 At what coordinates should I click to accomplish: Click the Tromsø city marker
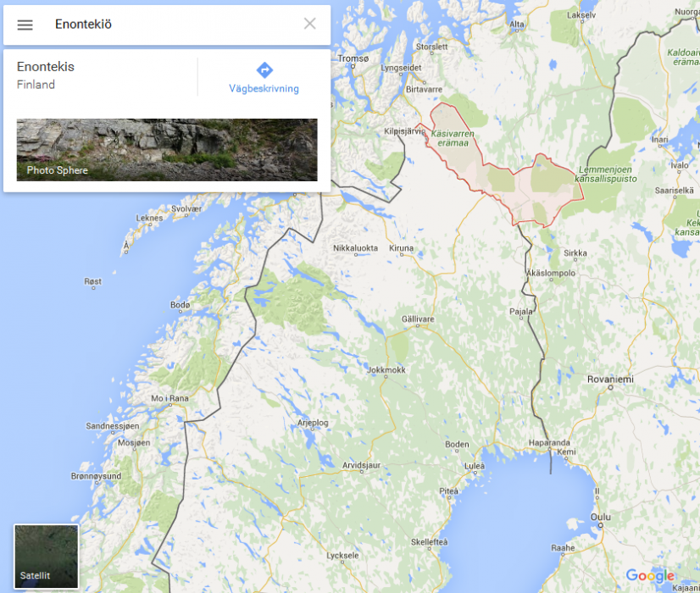[353, 65]
